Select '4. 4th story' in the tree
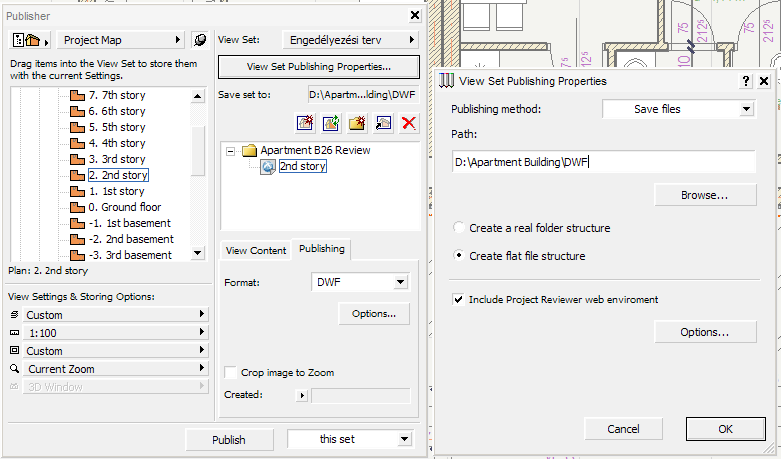Image resolution: width=781 pixels, height=459 pixels. pyautogui.click(x=117, y=143)
